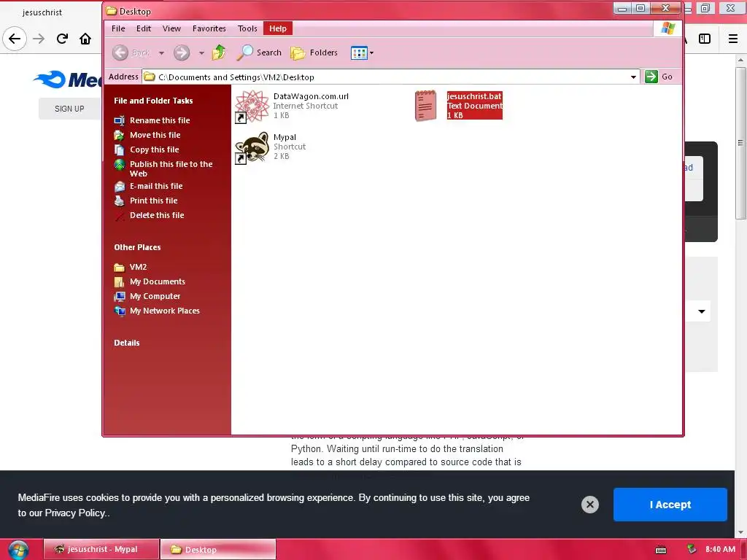Click Copy this file task

(x=155, y=149)
